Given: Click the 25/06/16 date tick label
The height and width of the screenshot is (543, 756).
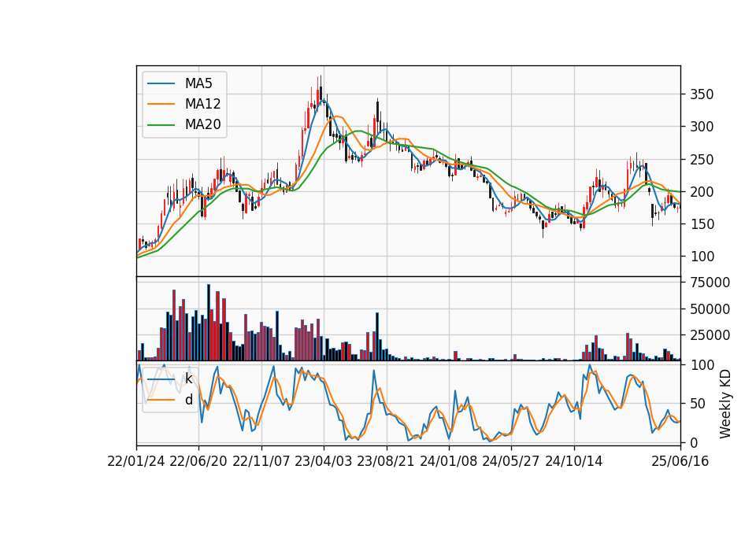Looking at the screenshot, I should pyautogui.click(x=680, y=461).
